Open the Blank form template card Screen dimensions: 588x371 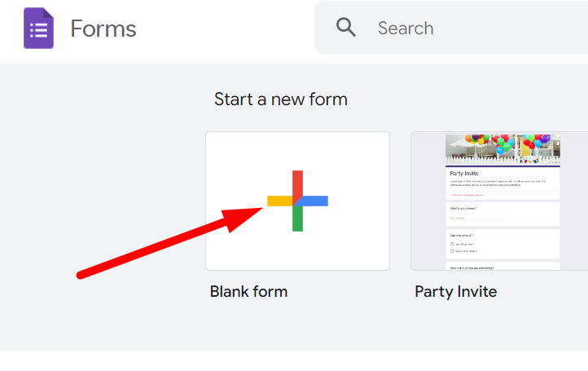[297, 201]
